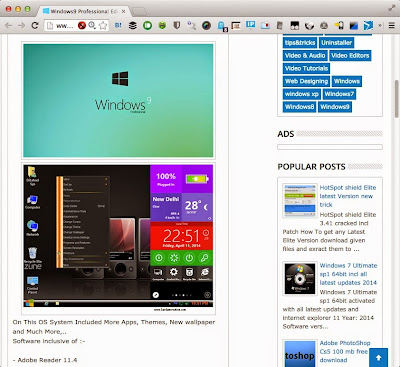Image resolution: width=400 pixels, height=367 pixels.
Task: Open Chrome hamburger menu
Action: coord(392,25)
